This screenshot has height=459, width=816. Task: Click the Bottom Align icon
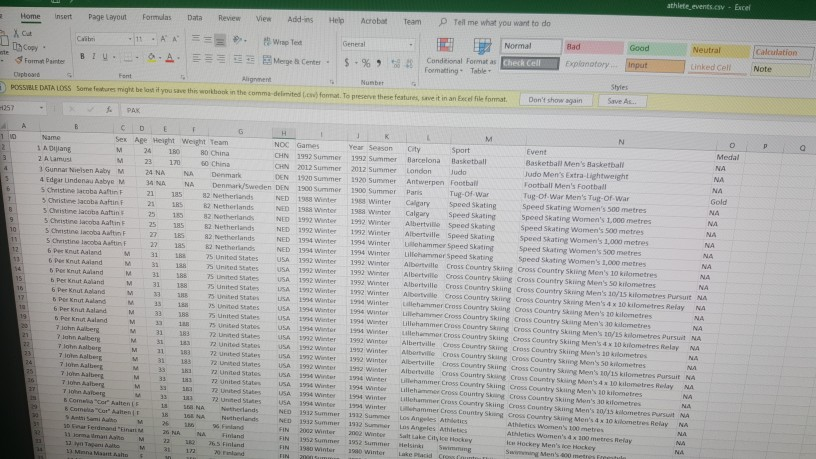pos(220,40)
